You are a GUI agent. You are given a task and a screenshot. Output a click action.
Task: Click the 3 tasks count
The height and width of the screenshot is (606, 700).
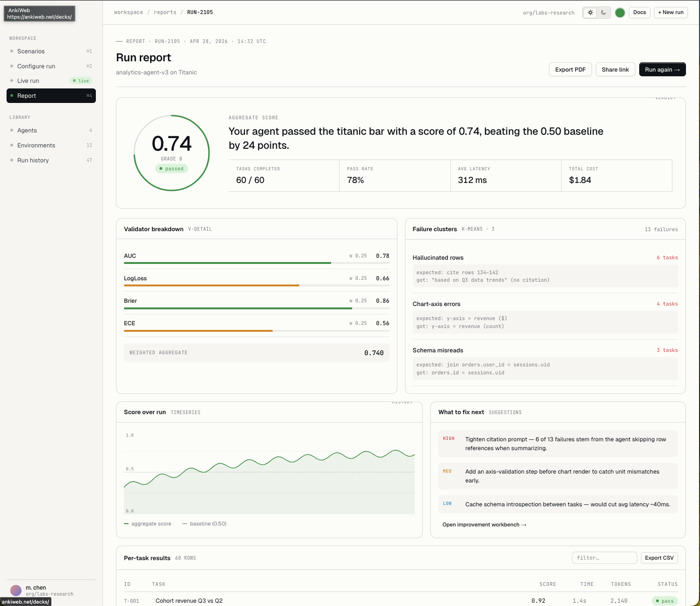click(x=667, y=350)
